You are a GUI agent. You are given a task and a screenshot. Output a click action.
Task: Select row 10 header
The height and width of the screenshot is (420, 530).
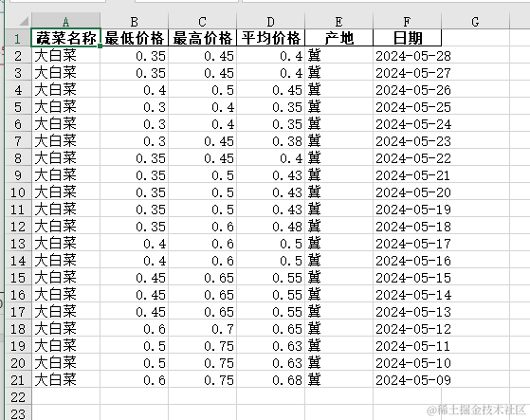point(18,192)
